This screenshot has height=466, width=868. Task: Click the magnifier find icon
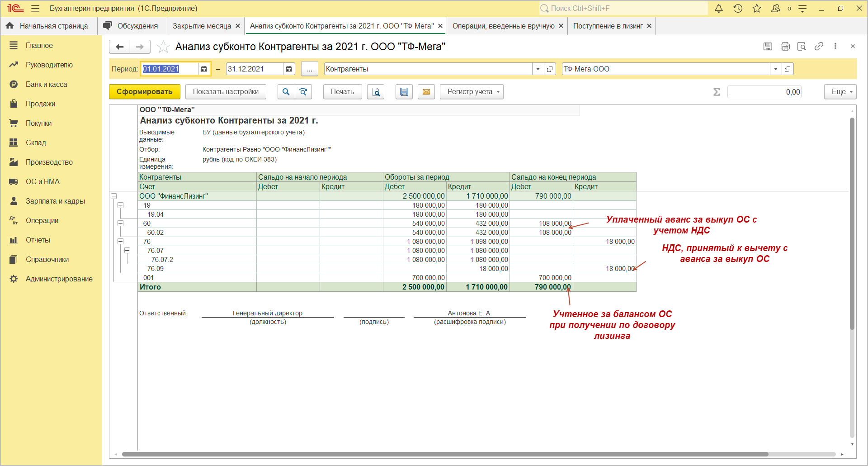[x=286, y=92]
